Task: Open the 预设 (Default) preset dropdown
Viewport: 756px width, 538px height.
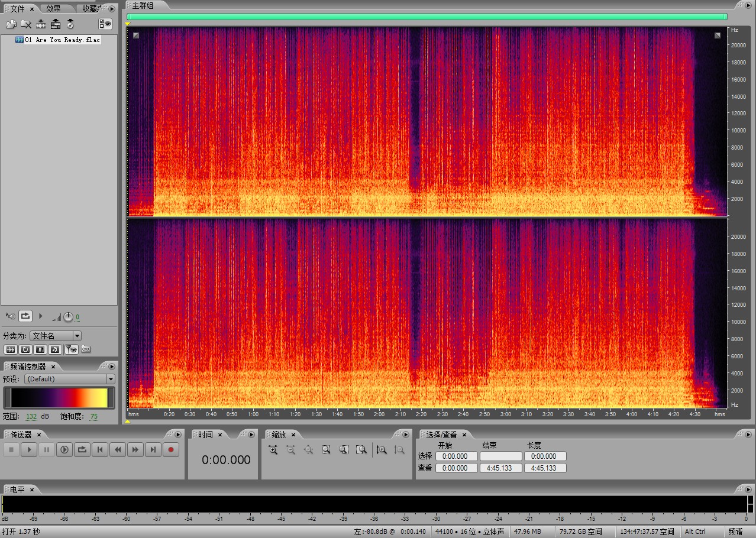Action: (x=70, y=379)
